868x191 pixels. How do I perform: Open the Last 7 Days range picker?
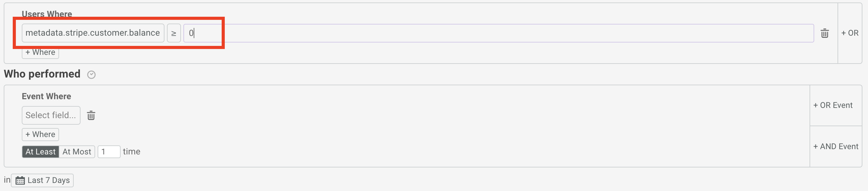click(x=43, y=180)
